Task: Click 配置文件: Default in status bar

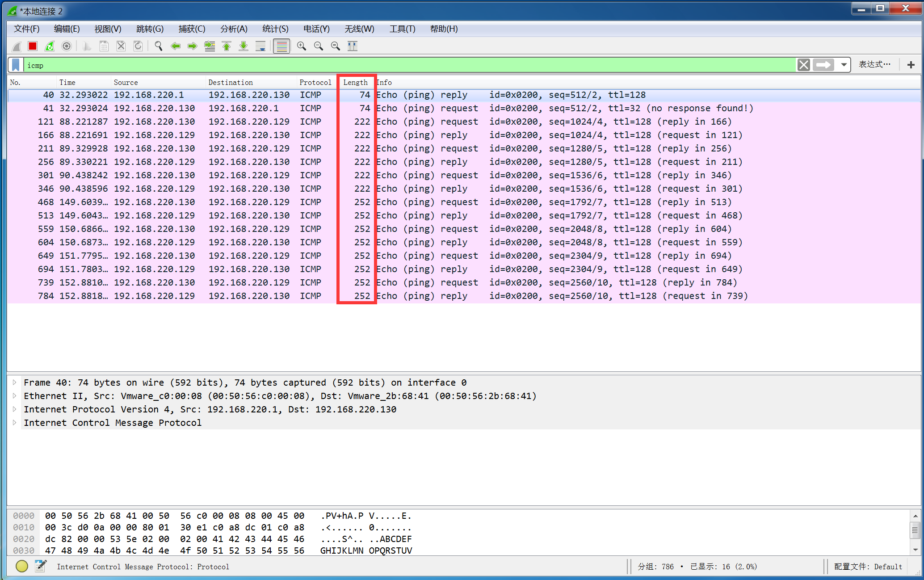Action: [x=868, y=567]
